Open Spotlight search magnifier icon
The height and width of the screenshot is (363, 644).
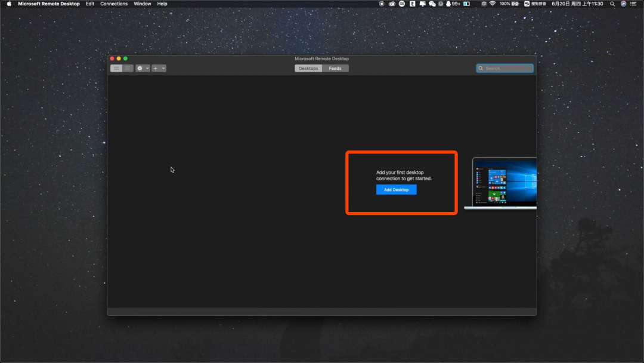pos(612,4)
